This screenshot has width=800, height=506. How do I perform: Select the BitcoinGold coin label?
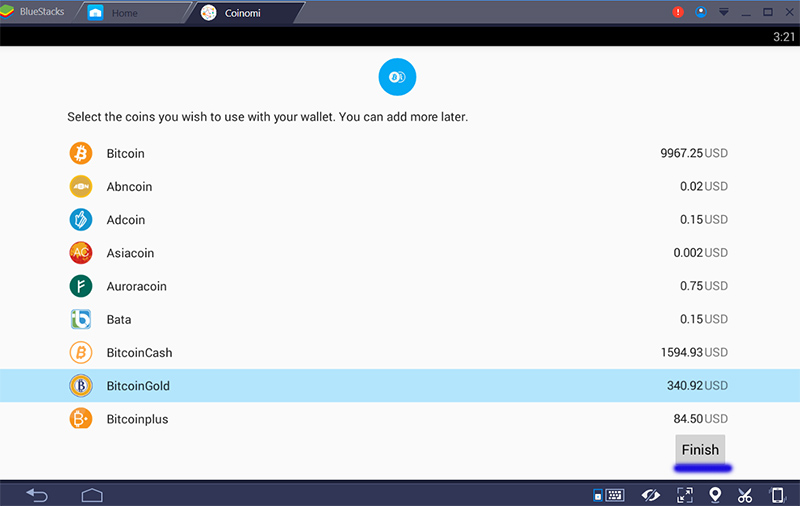(138, 386)
